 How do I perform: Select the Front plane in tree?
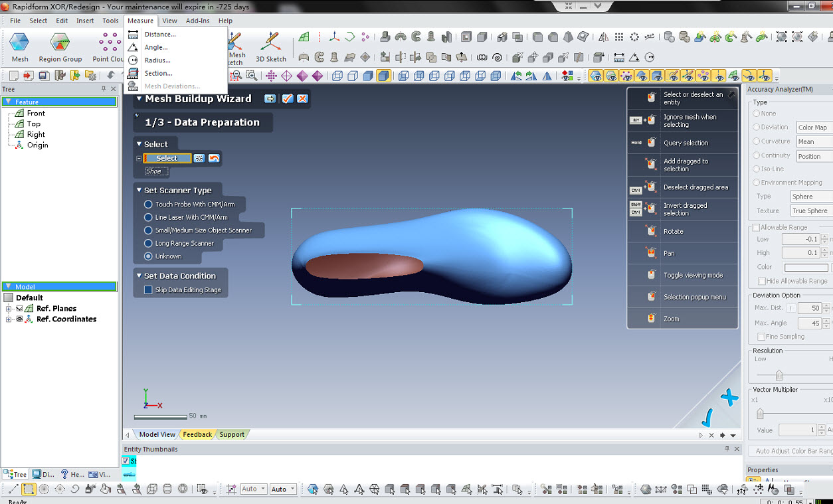[36, 114]
